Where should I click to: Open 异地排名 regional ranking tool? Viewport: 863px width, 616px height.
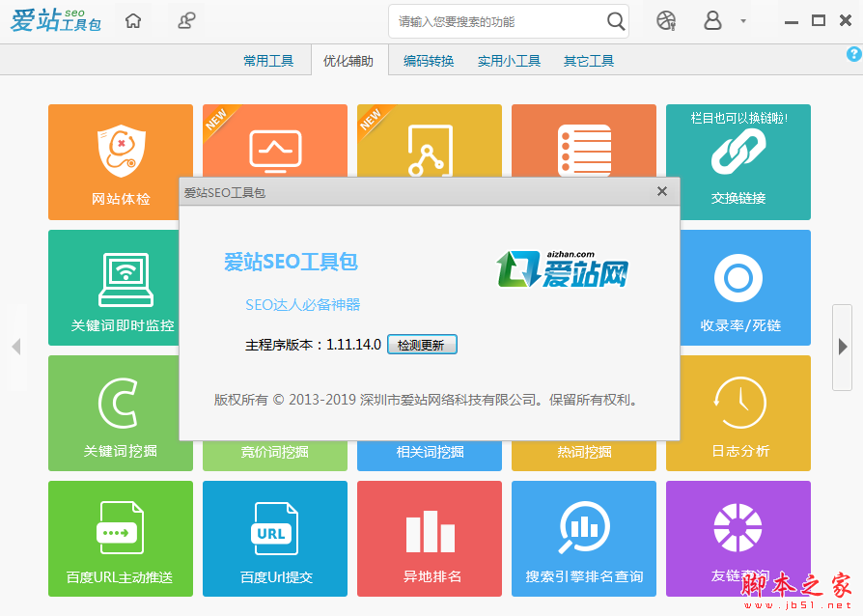430,539
